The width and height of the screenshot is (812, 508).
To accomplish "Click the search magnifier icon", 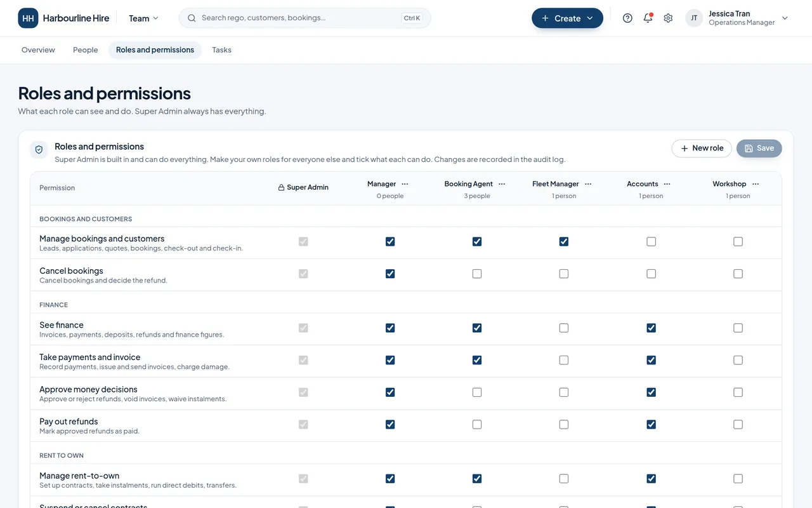I will pos(192,18).
